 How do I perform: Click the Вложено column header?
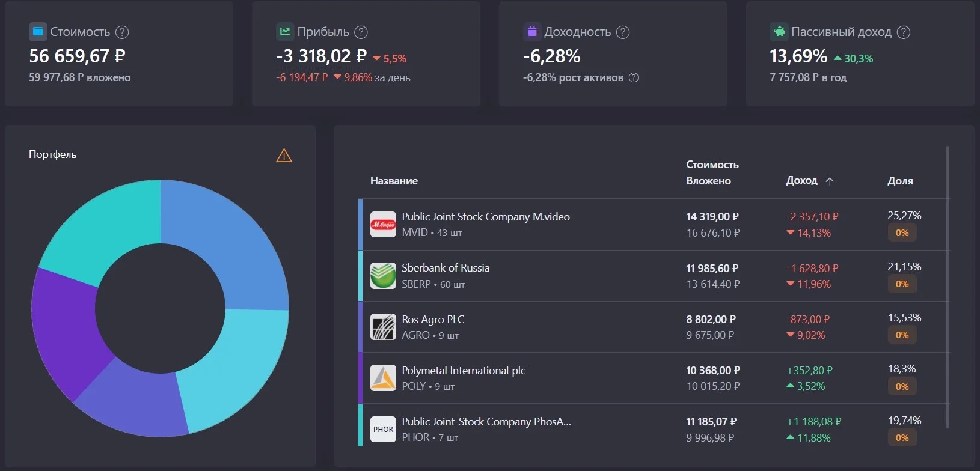click(708, 181)
